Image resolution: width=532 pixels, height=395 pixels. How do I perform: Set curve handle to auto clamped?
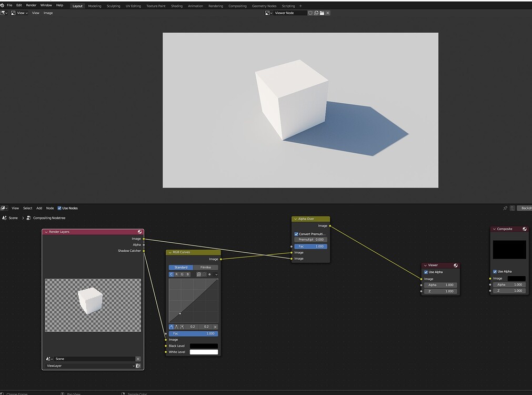182,327
